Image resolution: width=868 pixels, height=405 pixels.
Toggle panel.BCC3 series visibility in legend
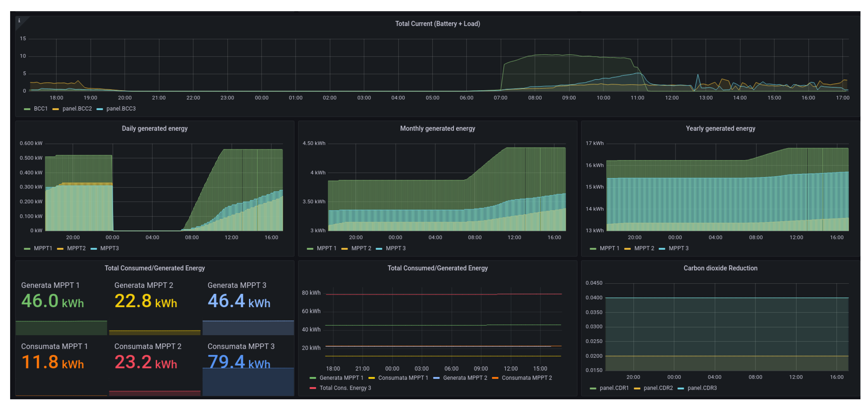click(121, 109)
